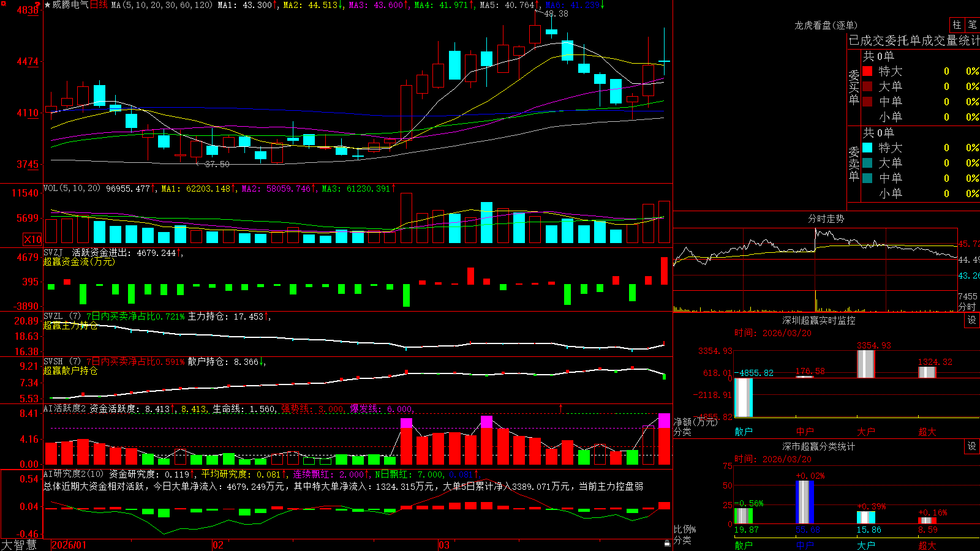
Task: Click the 爆发线: 6.000 label
Action: coord(381,408)
